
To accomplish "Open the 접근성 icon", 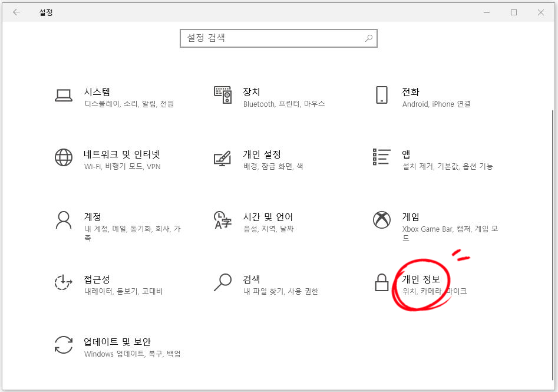I will tap(64, 282).
